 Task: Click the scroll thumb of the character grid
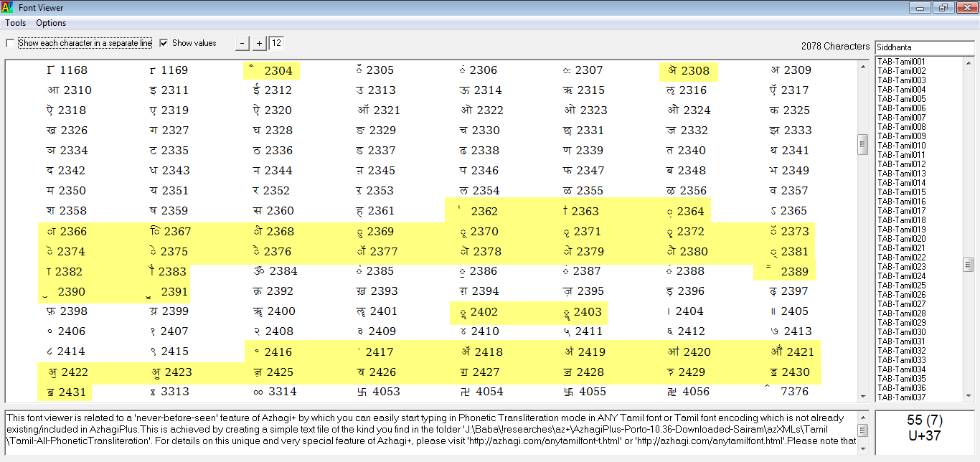(x=863, y=144)
